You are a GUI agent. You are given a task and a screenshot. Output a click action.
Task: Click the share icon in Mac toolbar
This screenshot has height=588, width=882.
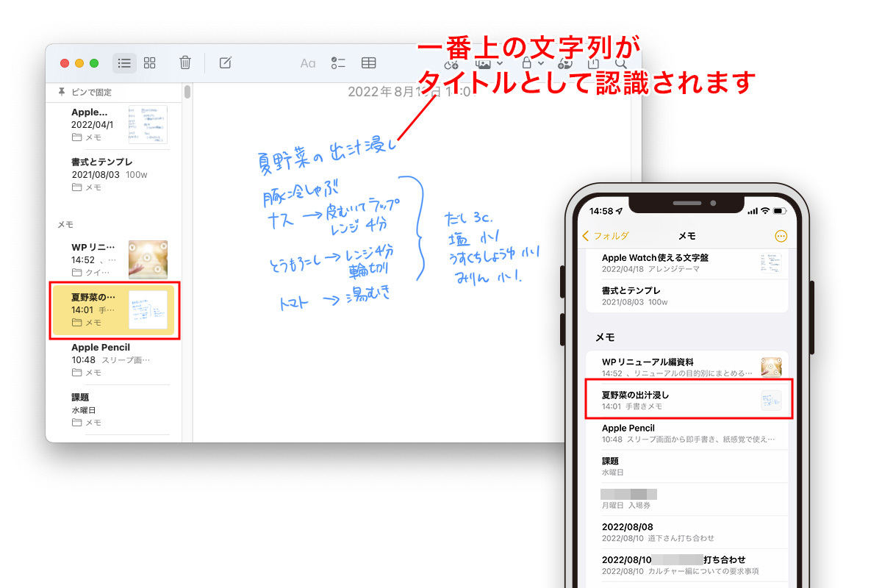(594, 63)
